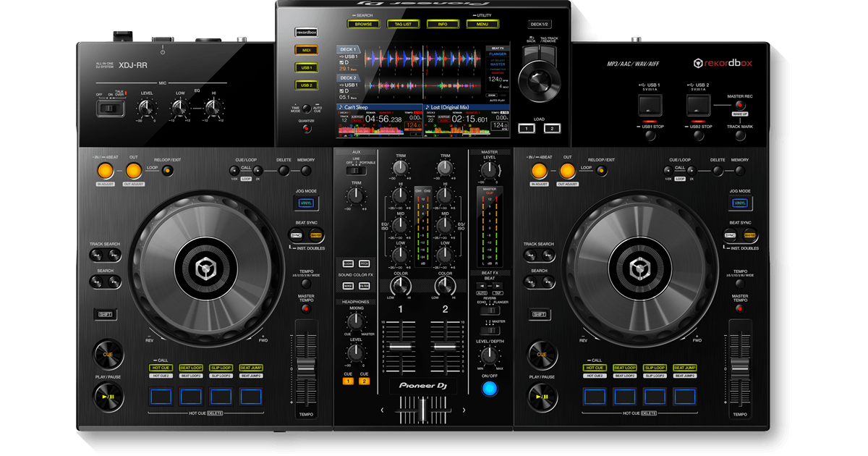Viewport: 868px width, 456px height.
Task: Select the MIDI source button
Action: [306, 50]
